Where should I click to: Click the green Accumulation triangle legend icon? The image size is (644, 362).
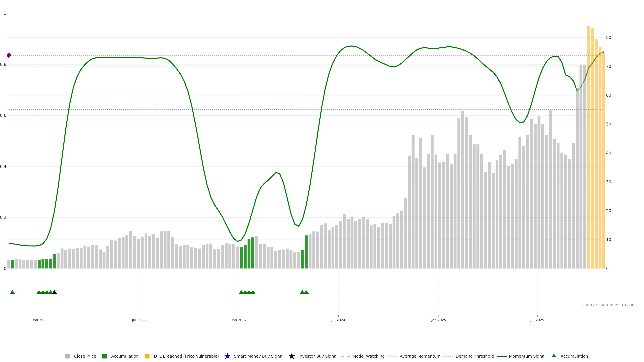point(554,356)
